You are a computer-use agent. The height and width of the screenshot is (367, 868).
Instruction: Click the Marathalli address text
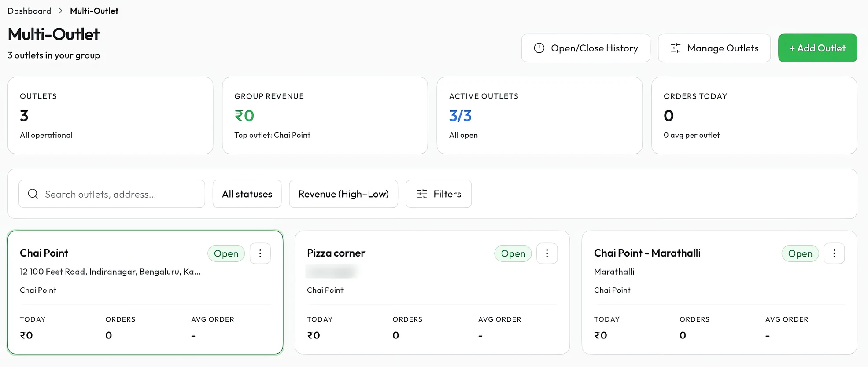[x=614, y=272]
